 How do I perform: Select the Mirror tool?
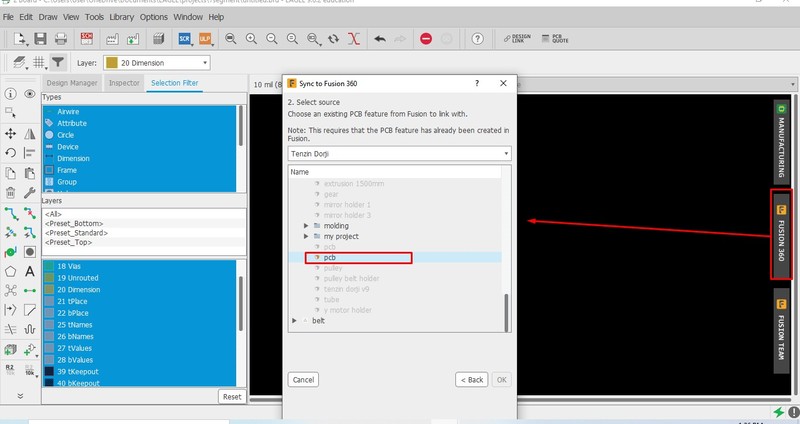click(x=30, y=134)
